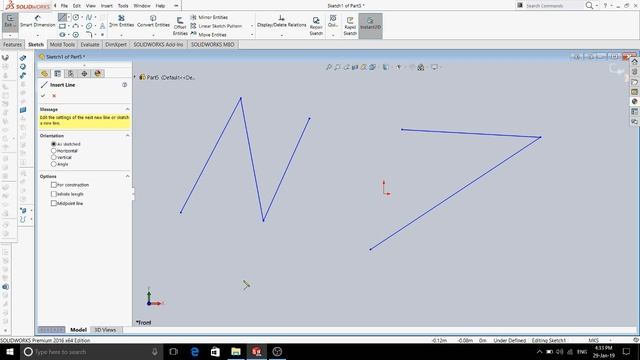Viewport: 640px width, 360px height.
Task: Select the Corner Rectangle tool
Action: 62,26
